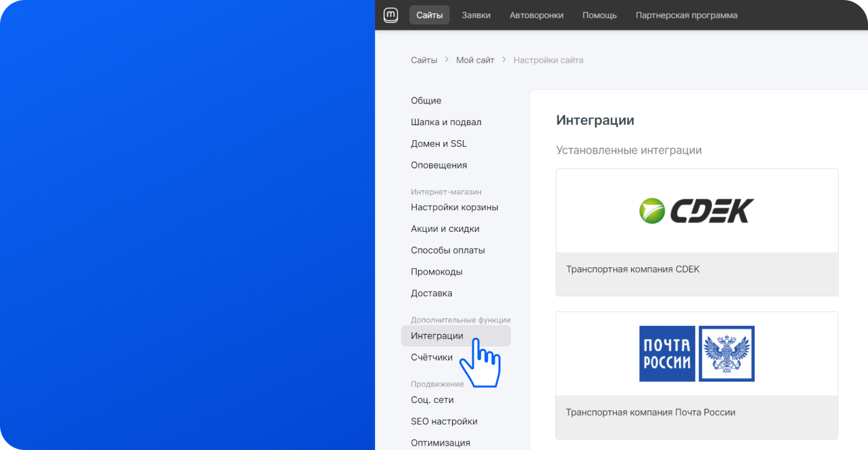Open the Заявки top menu tab
This screenshot has height=450, width=868.
pos(476,15)
